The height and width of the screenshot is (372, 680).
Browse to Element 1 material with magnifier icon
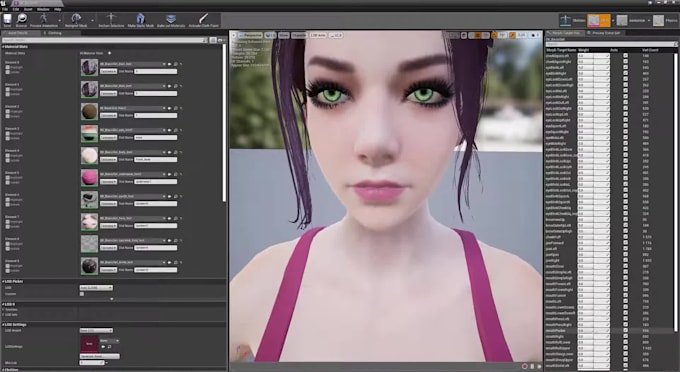(x=176, y=86)
